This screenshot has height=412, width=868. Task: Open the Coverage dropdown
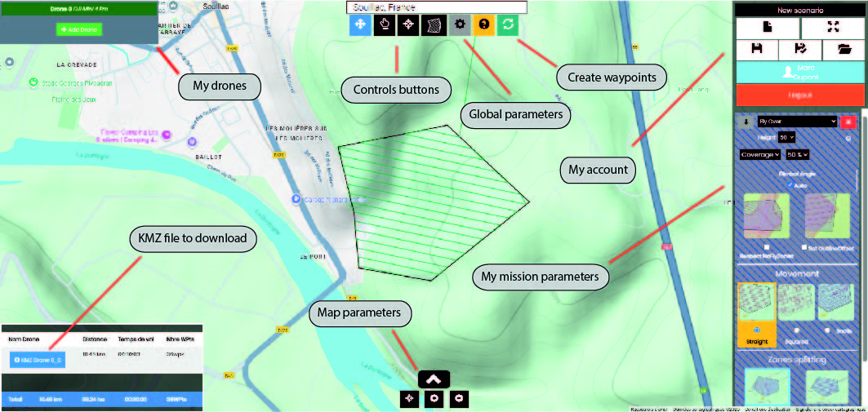(760, 154)
